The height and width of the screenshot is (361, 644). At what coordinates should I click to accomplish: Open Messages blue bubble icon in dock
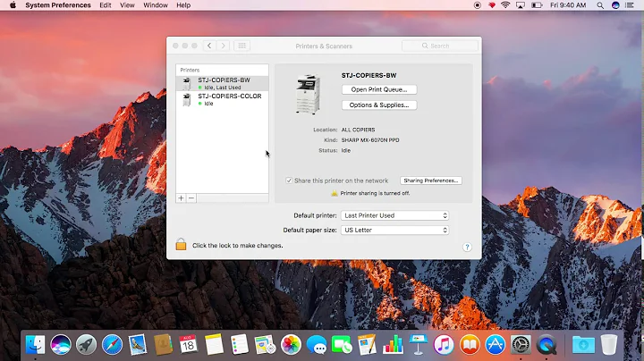tap(317, 345)
